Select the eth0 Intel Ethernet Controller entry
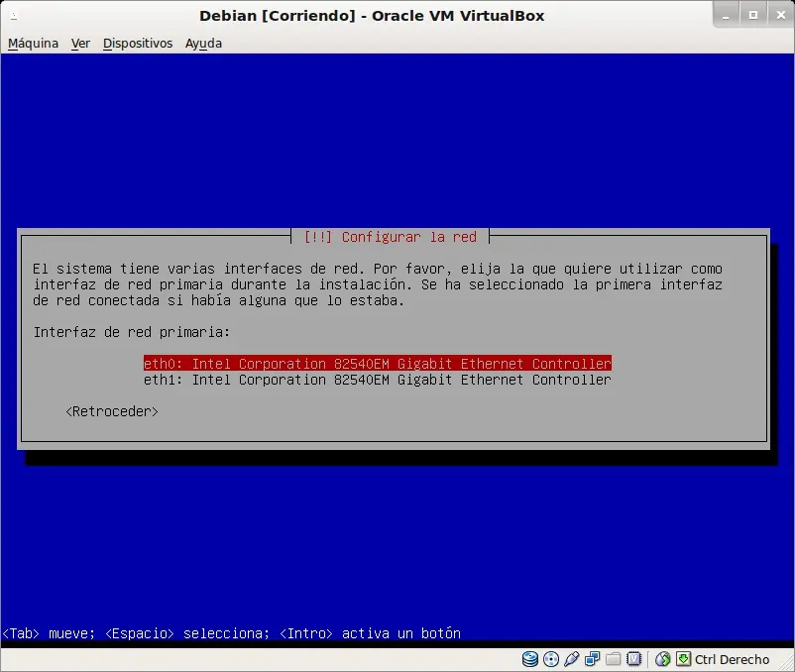This screenshot has width=795, height=672. click(378, 364)
